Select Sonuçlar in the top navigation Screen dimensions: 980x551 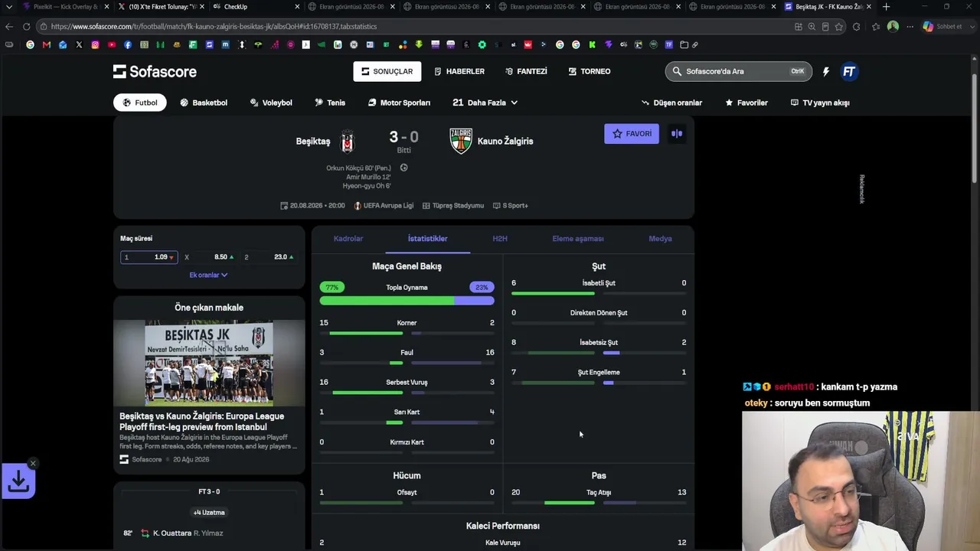pyautogui.click(x=387, y=71)
